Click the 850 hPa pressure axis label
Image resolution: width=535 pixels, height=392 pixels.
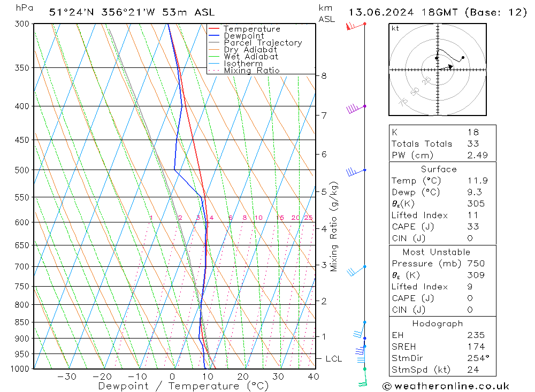tap(22, 322)
